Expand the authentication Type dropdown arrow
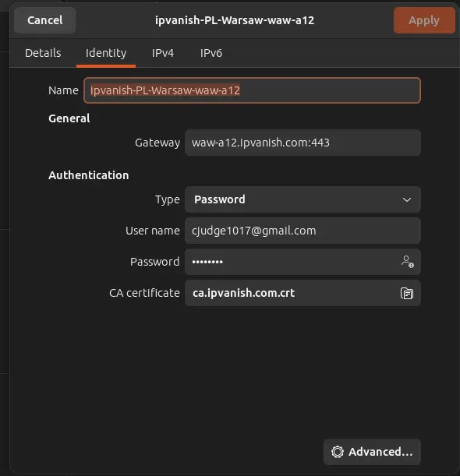The width and height of the screenshot is (460, 476). click(407, 199)
